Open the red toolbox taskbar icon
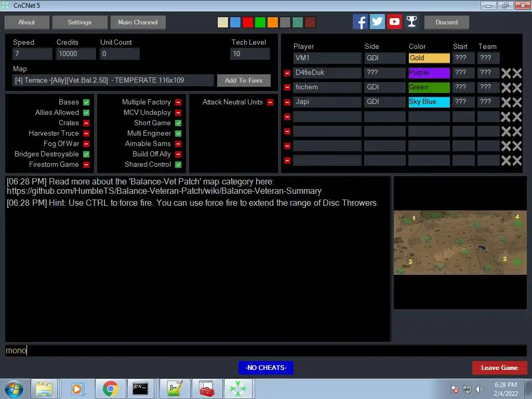This screenshot has height=399, width=532. click(x=207, y=389)
